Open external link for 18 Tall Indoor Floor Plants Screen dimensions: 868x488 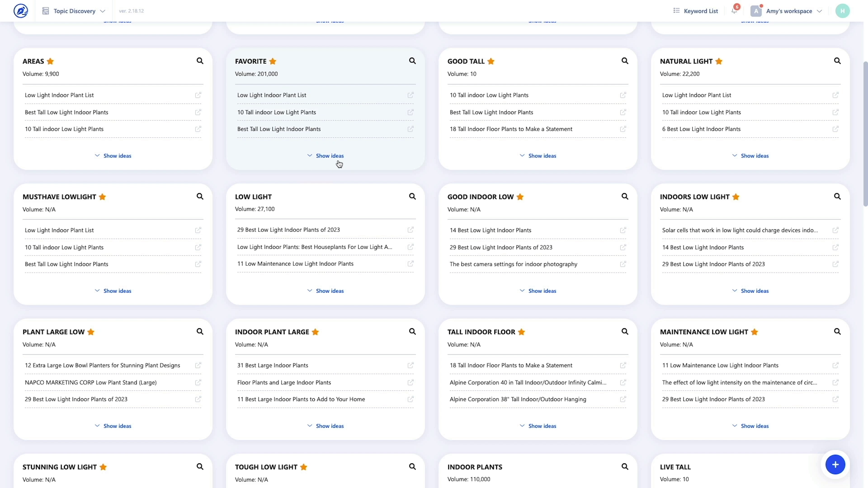(x=623, y=129)
